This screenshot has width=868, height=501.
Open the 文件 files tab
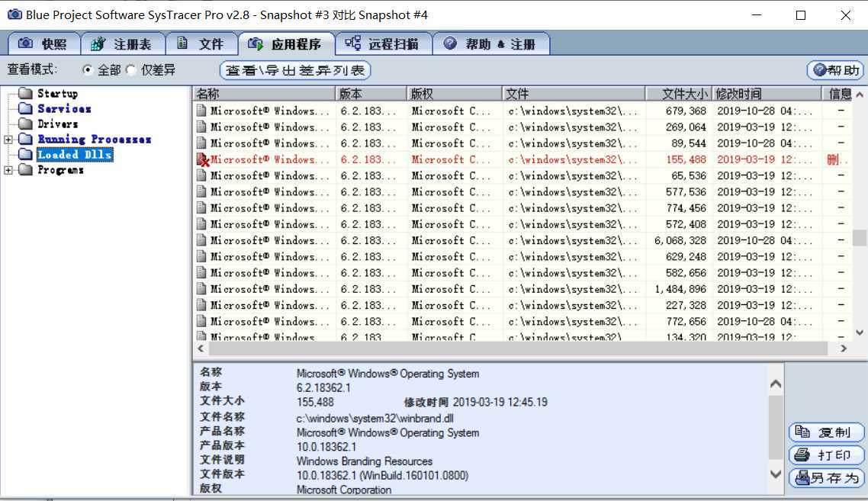(x=201, y=43)
